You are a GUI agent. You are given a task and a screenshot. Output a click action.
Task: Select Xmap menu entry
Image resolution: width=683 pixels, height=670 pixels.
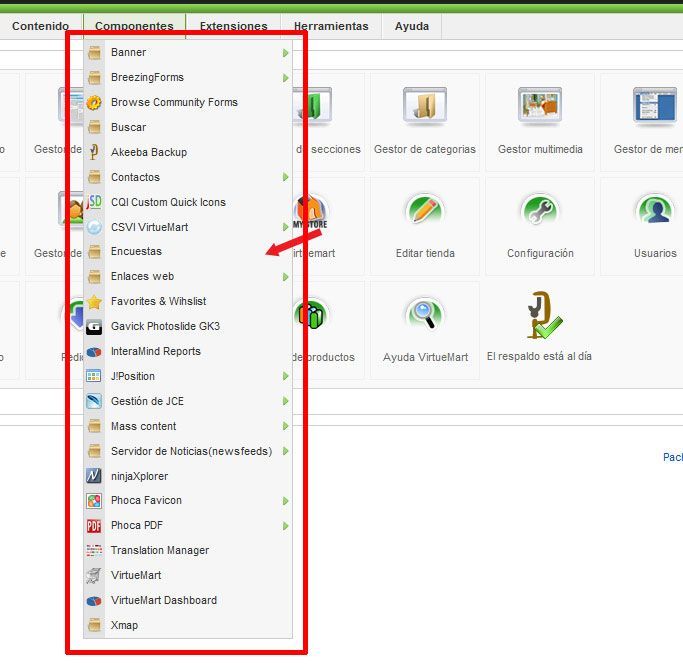coord(188,625)
